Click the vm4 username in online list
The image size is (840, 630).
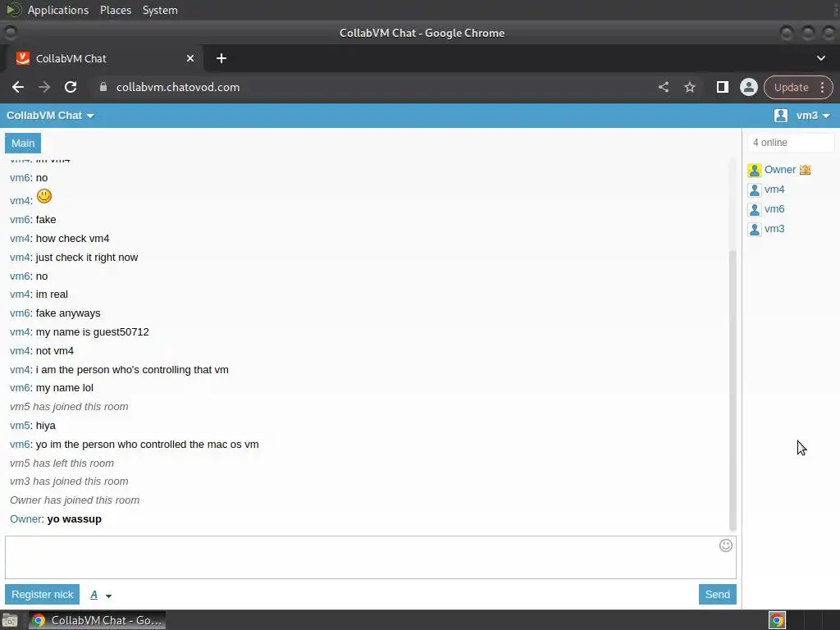tap(774, 189)
